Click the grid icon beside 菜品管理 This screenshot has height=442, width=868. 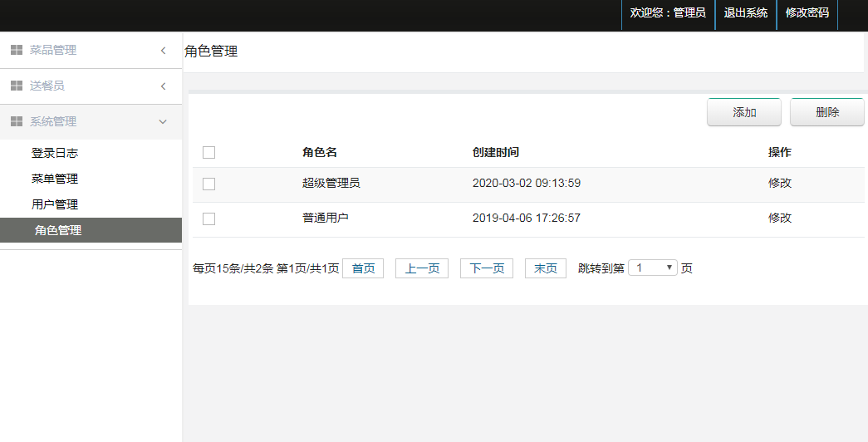[x=17, y=50]
